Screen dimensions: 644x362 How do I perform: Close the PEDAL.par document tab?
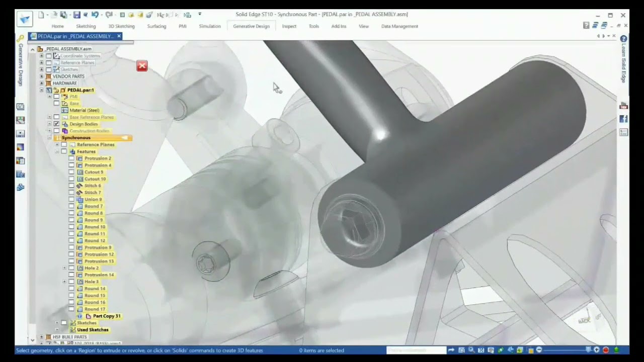coord(119,36)
